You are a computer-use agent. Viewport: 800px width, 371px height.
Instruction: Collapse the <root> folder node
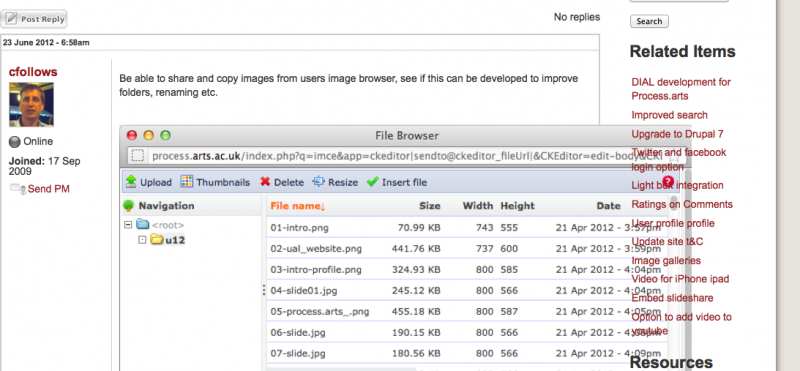click(x=128, y=225)
